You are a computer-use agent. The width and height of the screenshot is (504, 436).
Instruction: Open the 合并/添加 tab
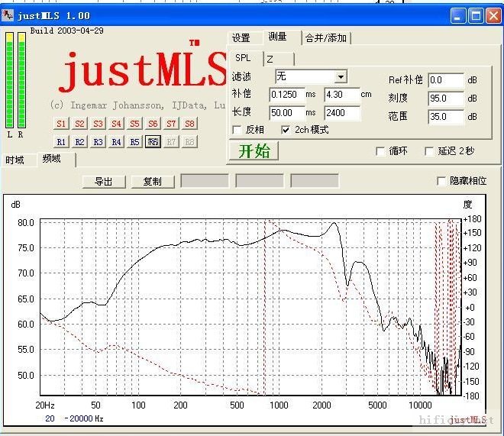click(326, 37)
